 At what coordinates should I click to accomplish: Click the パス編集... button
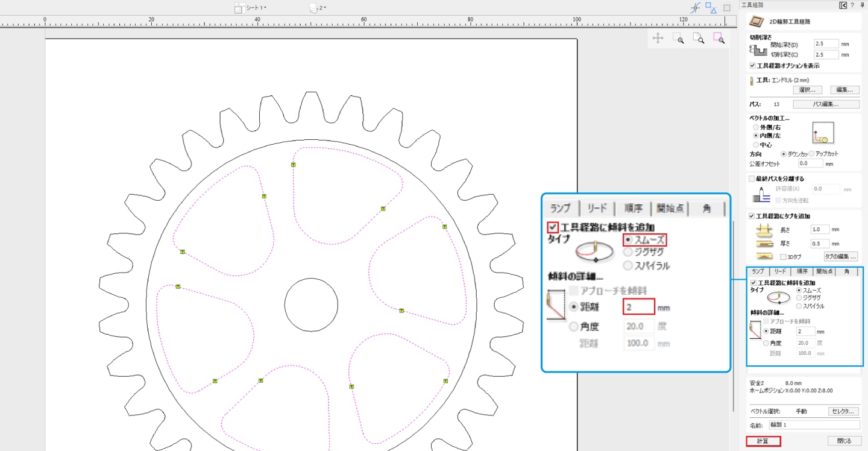[826, 104]
